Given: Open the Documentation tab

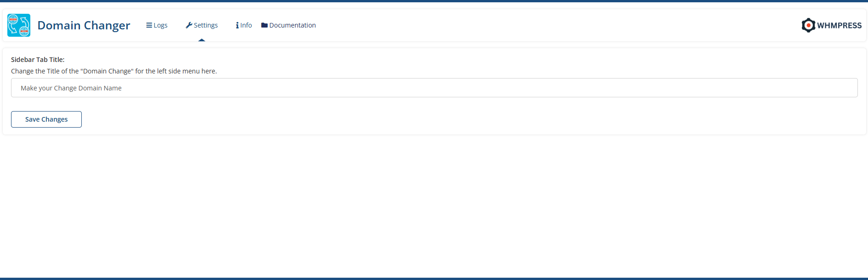Looking at the screenshot, I should pos(293,25).
